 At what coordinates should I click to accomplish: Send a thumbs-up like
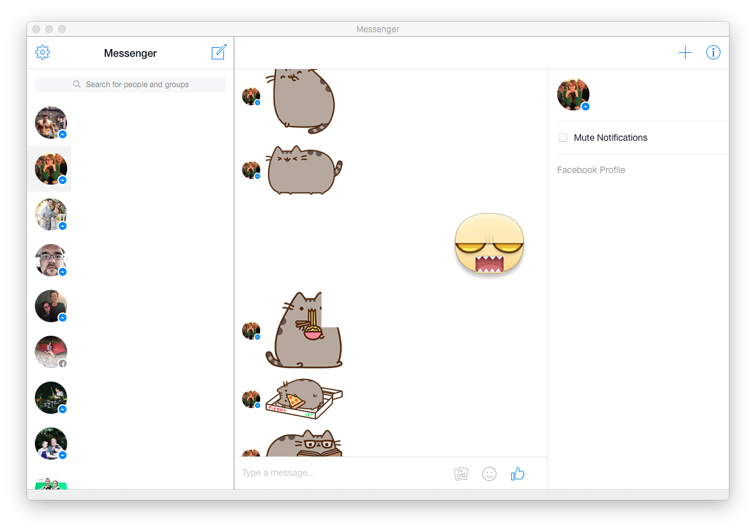tap(517, 474)
